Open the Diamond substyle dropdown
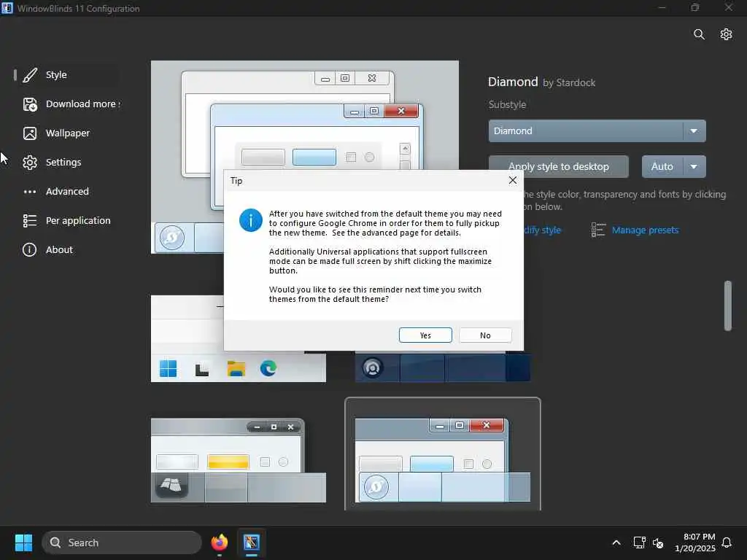The image size is (747, 560). 597,131
